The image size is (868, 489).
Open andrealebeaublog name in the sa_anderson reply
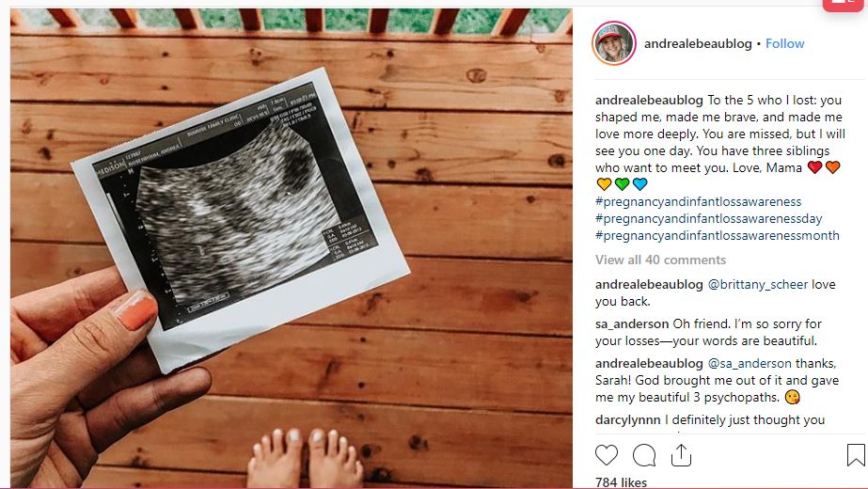pos(649,363)
